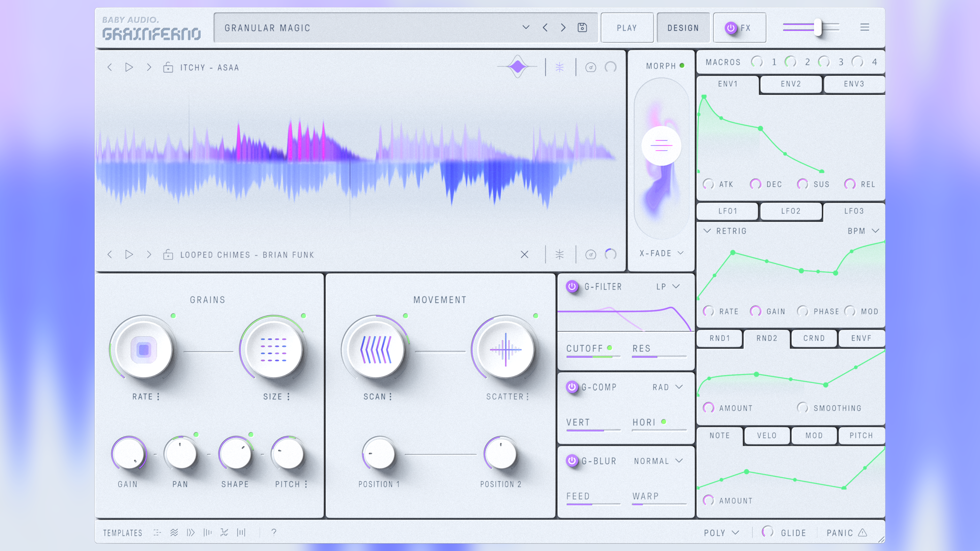Toggle lock icon for Looped Chimes sample
The height and width of the screenshot is (551, 980).
click(x=168, y=254)
